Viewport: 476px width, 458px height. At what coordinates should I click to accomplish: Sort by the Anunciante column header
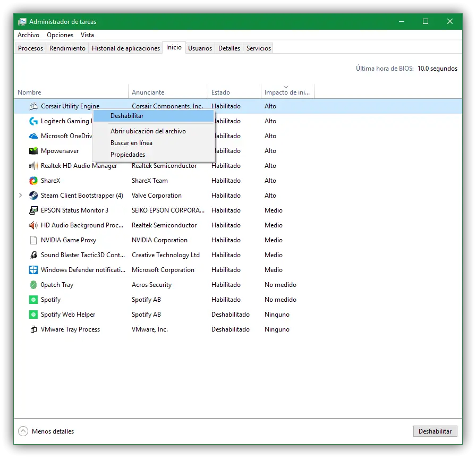pos(168,92)
